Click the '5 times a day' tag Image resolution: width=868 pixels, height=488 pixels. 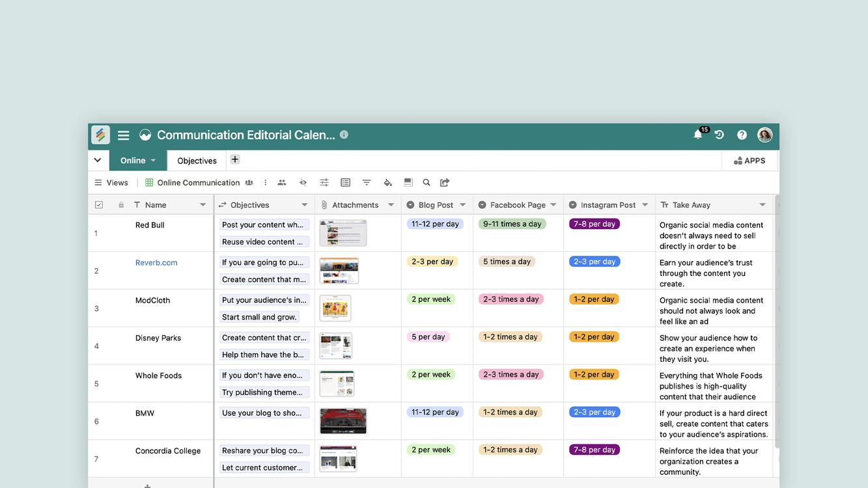coord(507,262)
